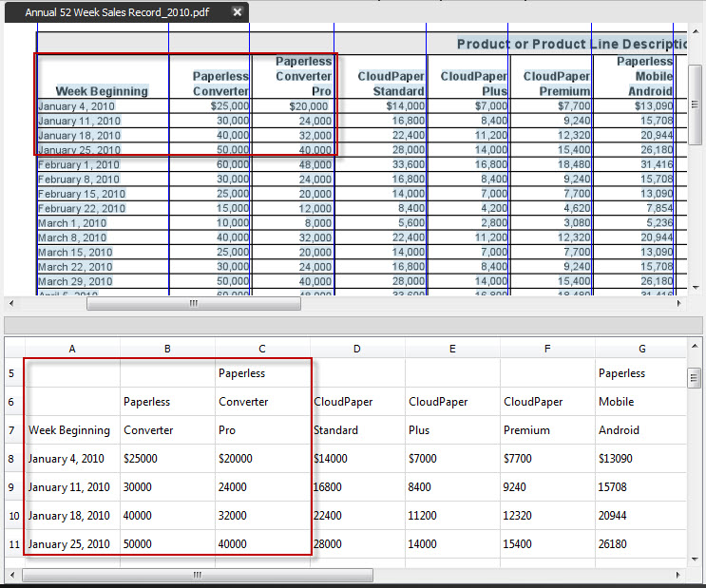This screenshot has height=588, width=706.
Task: Click 'Week Beginning' header in PDF table
Action: (102, 91)
